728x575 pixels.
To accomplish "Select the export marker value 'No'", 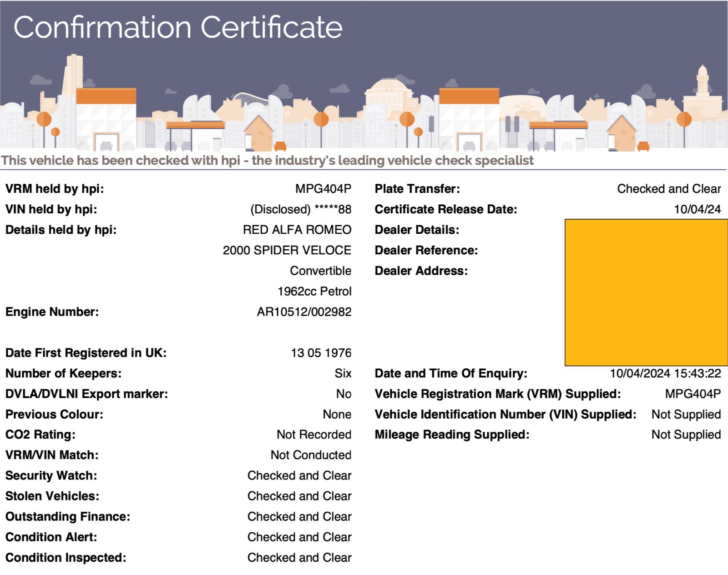I will 344,394.
